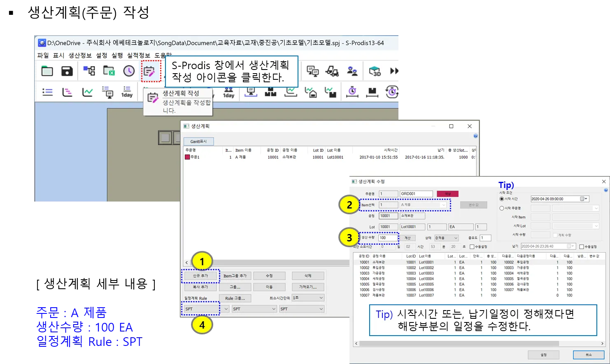Click the red 색상 color button
This screenshot has height=364, width=610.
[447, 194]
